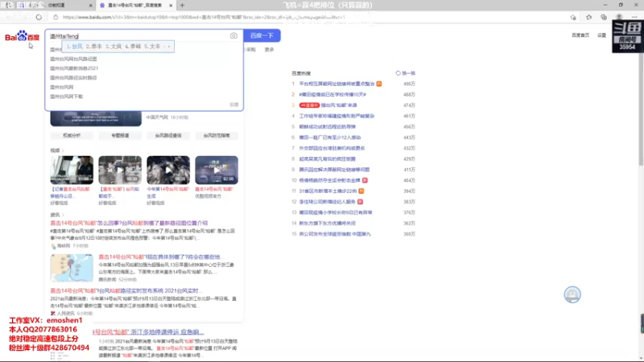Choose suggestion 温州台风网下载
The height and width of the screenshot is (362, 644).
coord(67,97)
